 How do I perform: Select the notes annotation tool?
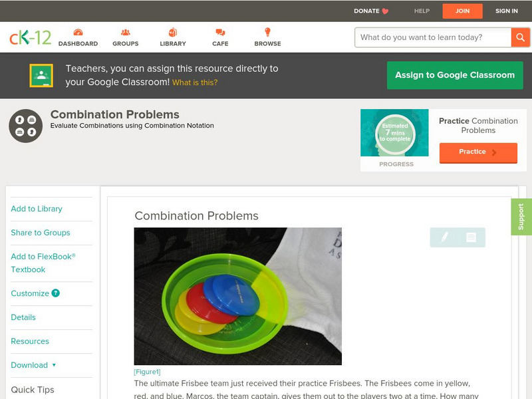coord(471,237)
